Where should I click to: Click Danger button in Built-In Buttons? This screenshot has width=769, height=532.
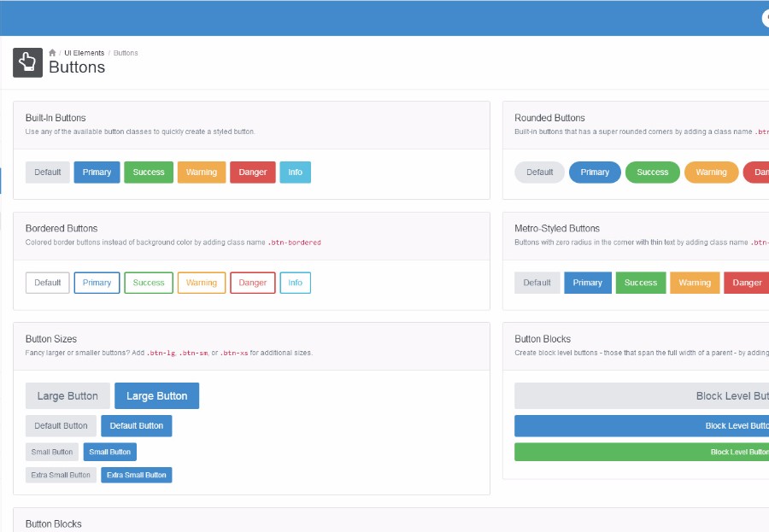tap(253, 172)
